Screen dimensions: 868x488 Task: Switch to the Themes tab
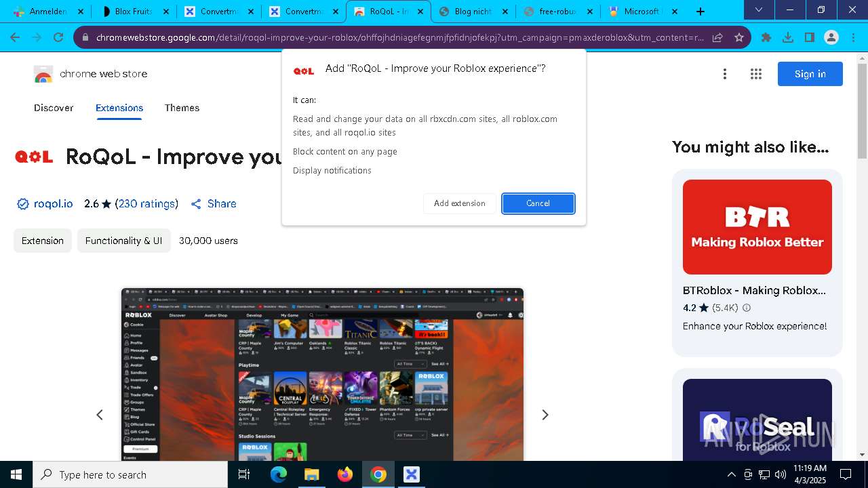point(182,108)
